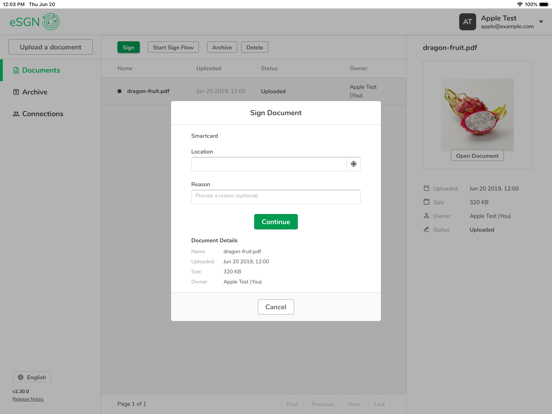Screen dimensions: 552x414
Task: Click the dragon fruit document thumbnail
Action: 477,114
